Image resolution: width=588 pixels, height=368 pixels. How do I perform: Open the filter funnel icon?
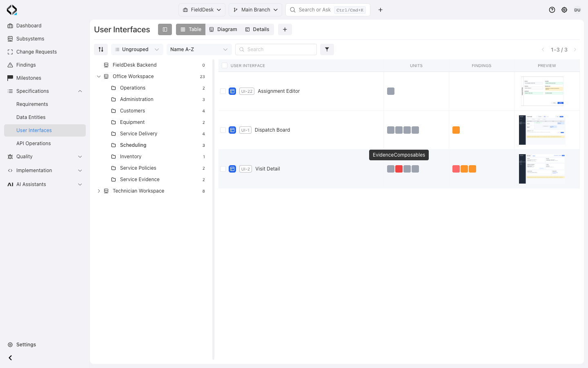(x=327, y=49)
